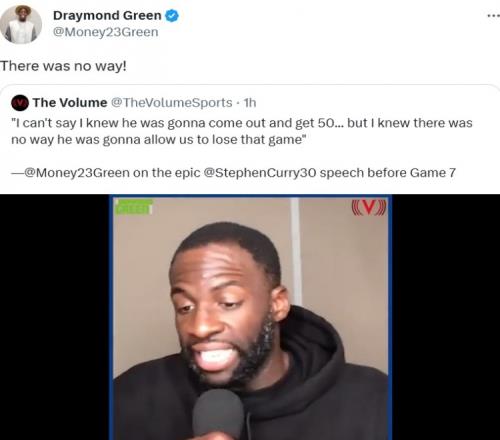
Task: Click the red V logo on video
Action: coord(369,207)
